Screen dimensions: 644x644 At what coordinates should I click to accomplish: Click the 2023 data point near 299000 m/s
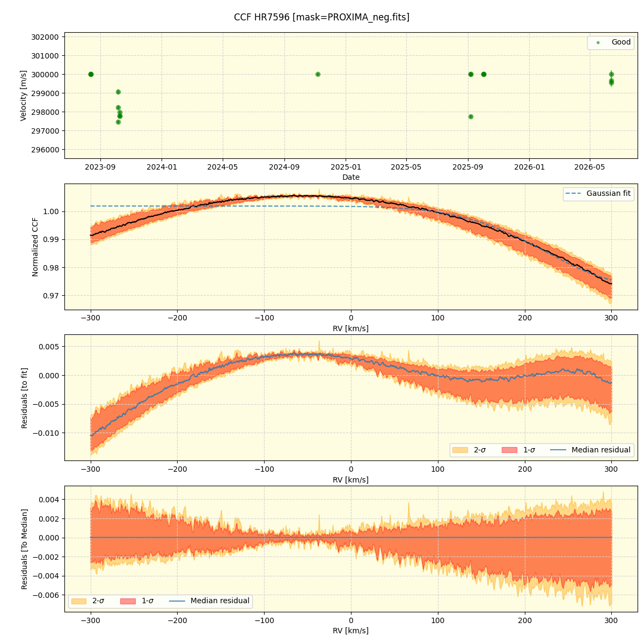118,92
